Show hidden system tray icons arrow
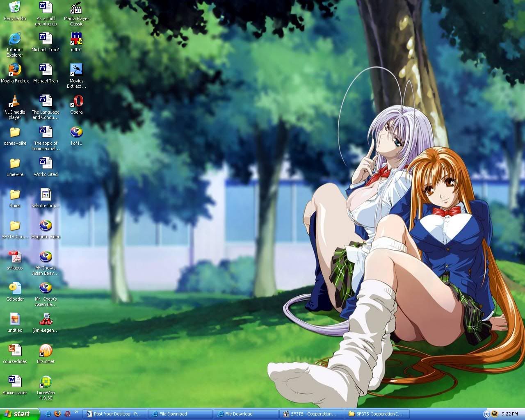Image resolution: width=525 pixels, height=420 pixels. point(487,414)
